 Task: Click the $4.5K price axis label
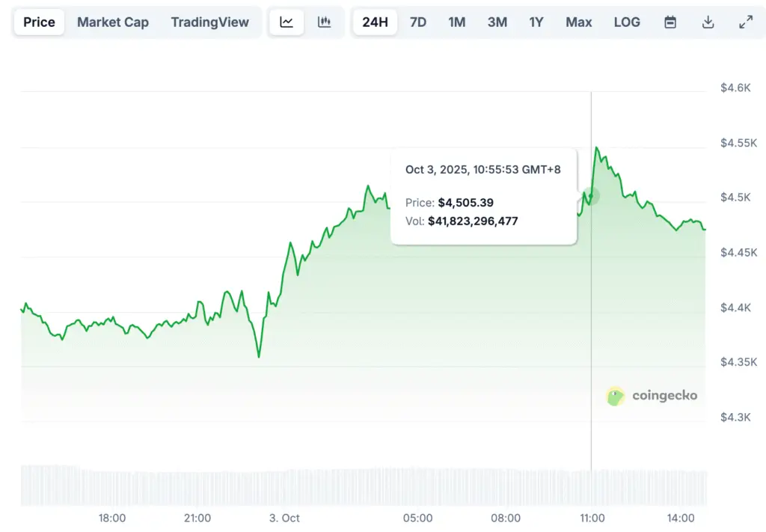pyautogui.click(x=735, y=198)
